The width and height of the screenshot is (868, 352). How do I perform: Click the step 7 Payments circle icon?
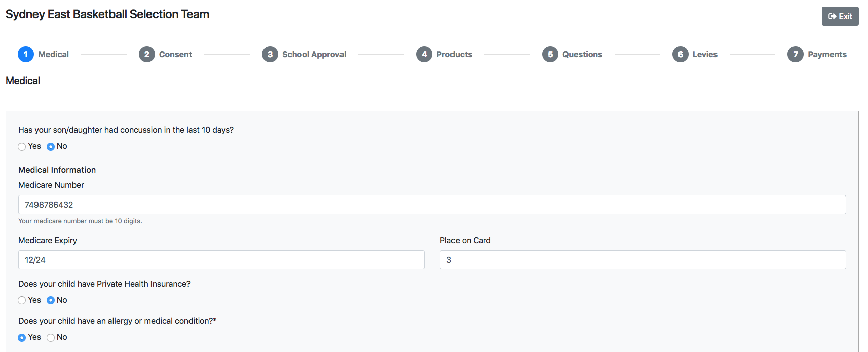(796, 54)
